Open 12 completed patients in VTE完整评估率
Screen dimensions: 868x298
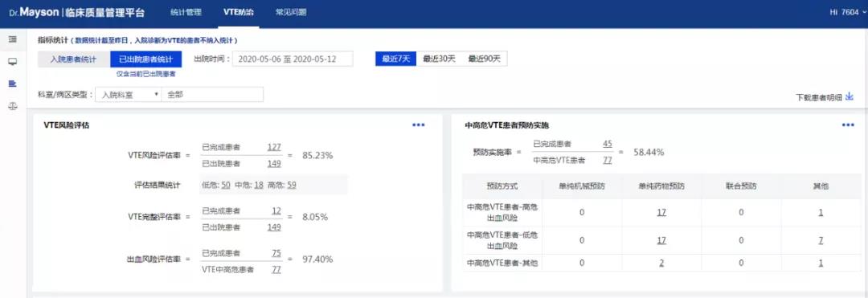[x=276, y=210]
